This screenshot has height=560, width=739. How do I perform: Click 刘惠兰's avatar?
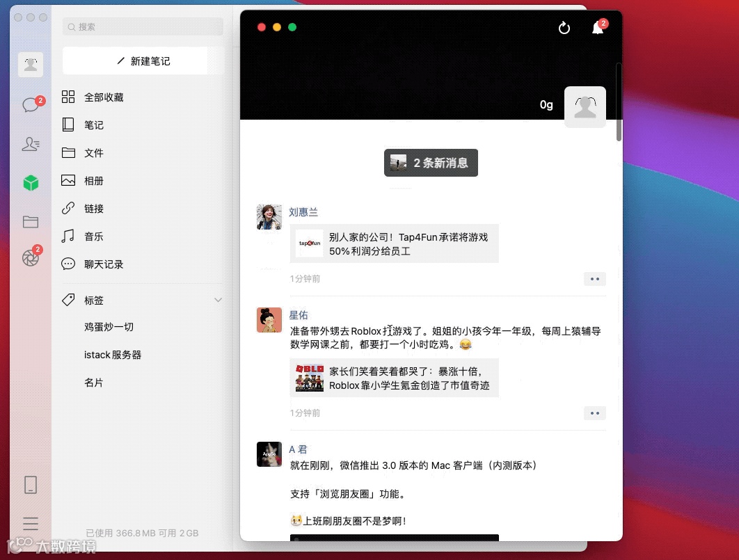pyautogui.click(x=269, y=217)
